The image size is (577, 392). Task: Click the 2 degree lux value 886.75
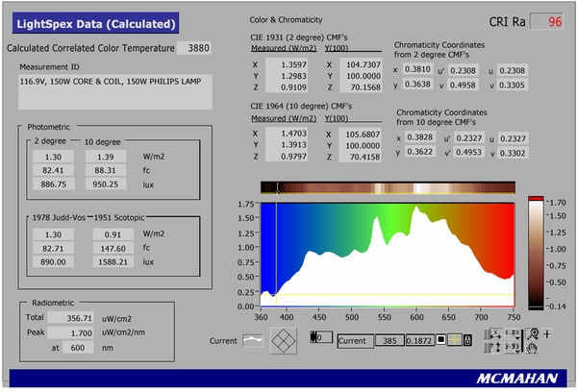click(x=54, y=184)
